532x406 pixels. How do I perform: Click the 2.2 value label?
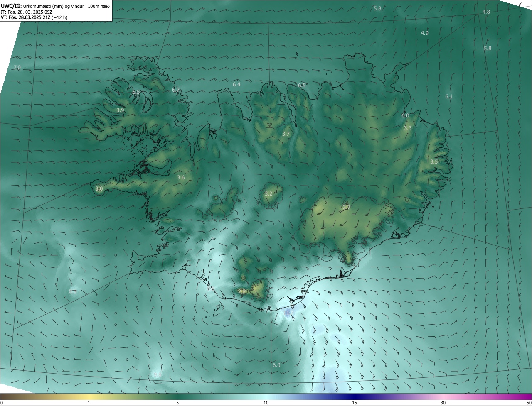coord(243,292)
